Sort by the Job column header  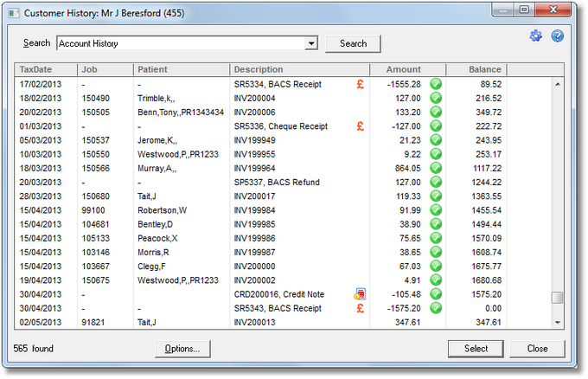click(x=105, y=69)
